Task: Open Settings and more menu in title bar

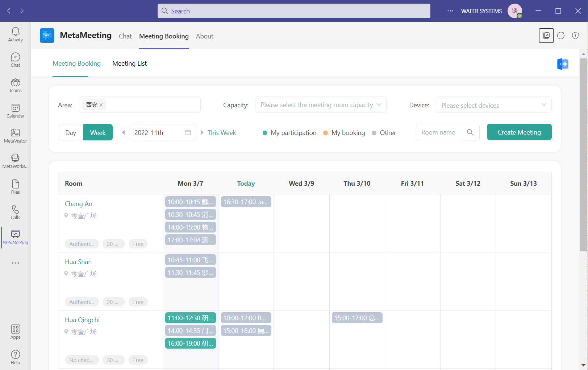Action: [450, 11]
